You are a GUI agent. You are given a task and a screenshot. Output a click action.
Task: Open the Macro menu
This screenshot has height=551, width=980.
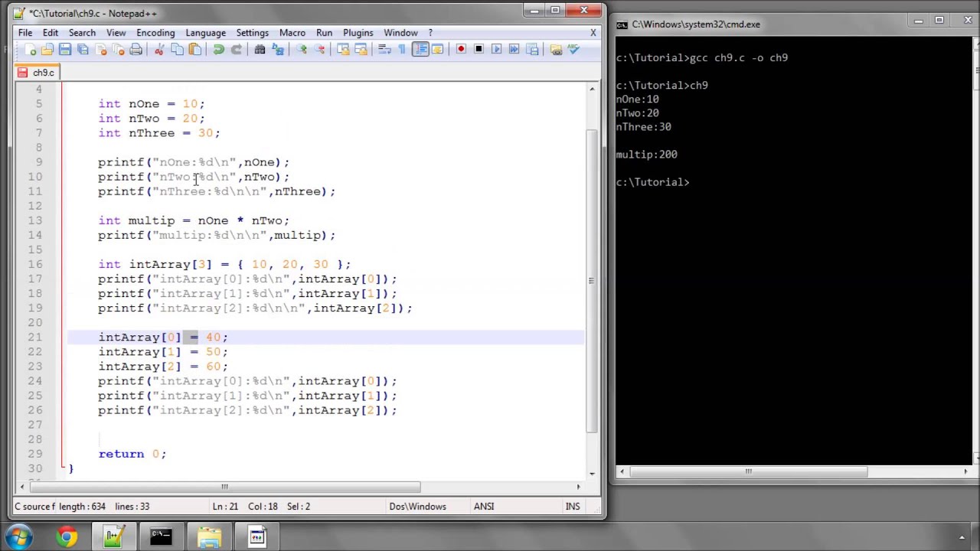coord(292,33)
